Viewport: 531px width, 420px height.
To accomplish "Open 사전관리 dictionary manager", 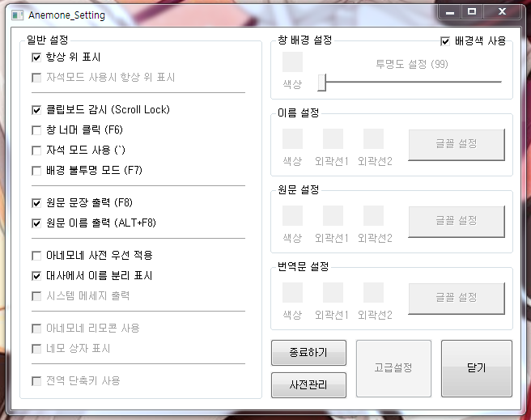I will pos(308,385).
